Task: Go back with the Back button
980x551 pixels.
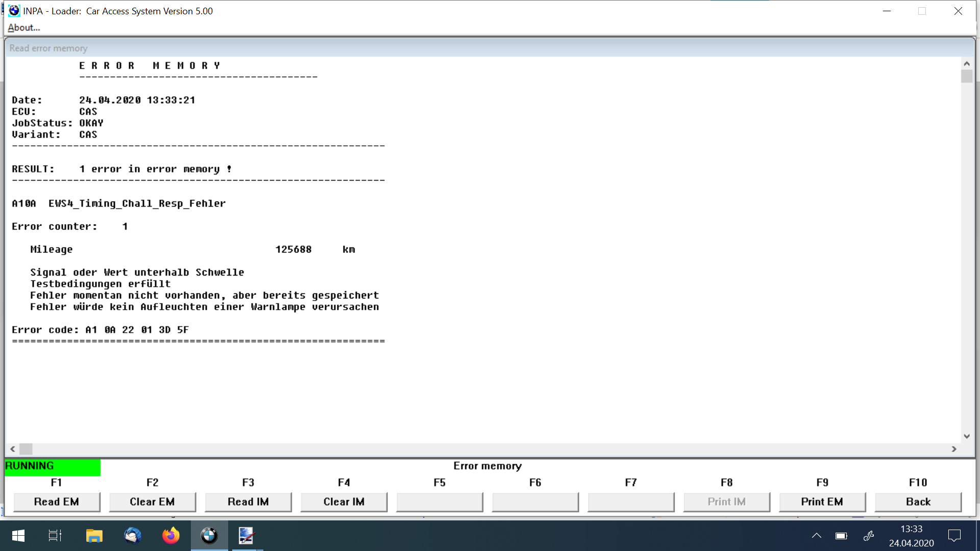Action: (x=918, y=502)
